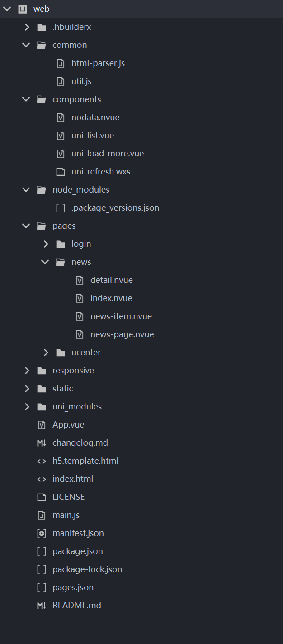Expand the ucenter folder arrow
Viewport: 283px width, 644px height.
pos(46,353)
